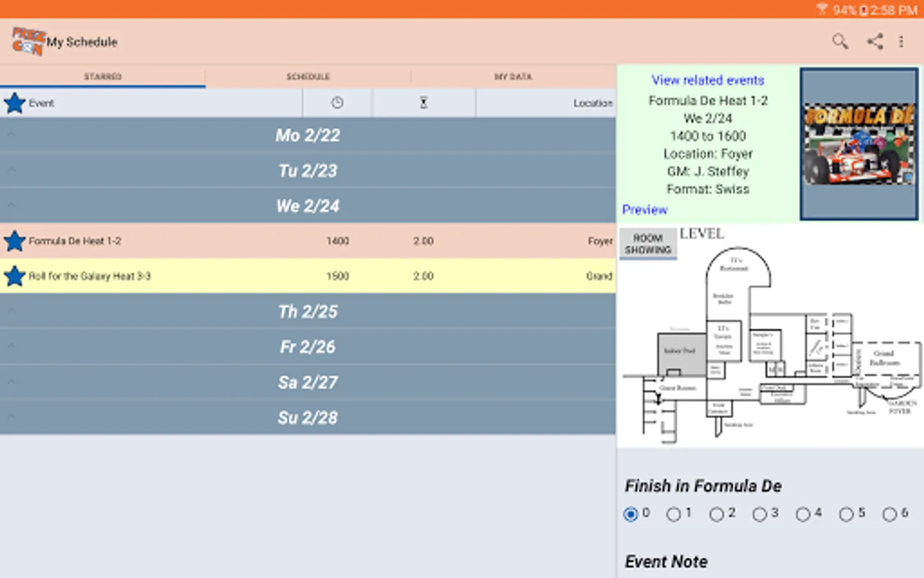Expand the Sa 2/27 day header
This screenshot has height=578, width=924.
tap(308, 382)
